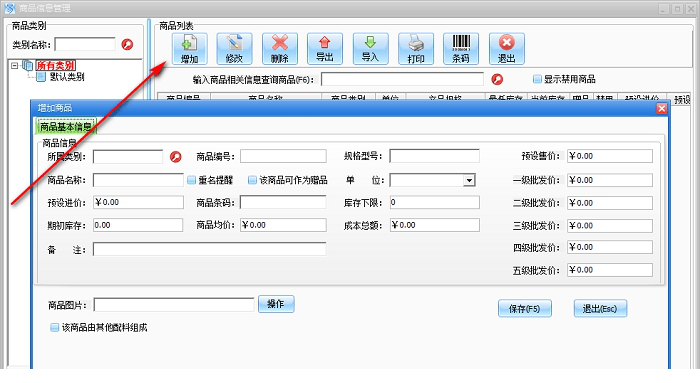Click search icon next to 类别名称 field
Screen dimensions: 700x383
127,45
